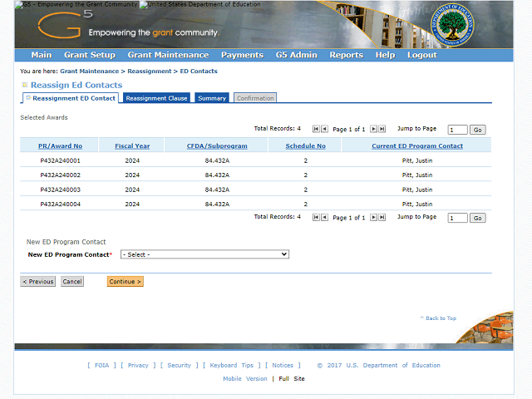Open the Grant Maintenance menu
The image size is (532, 399).
pos(168,55)
